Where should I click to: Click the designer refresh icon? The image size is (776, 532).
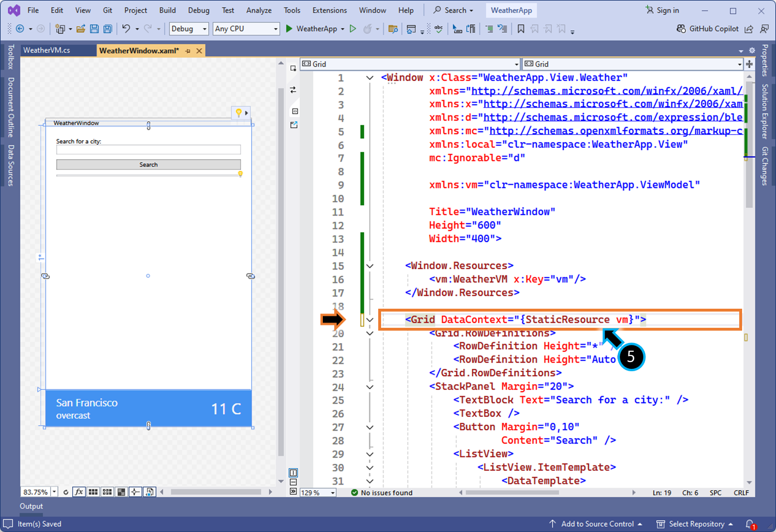click(x=66, y=492)
